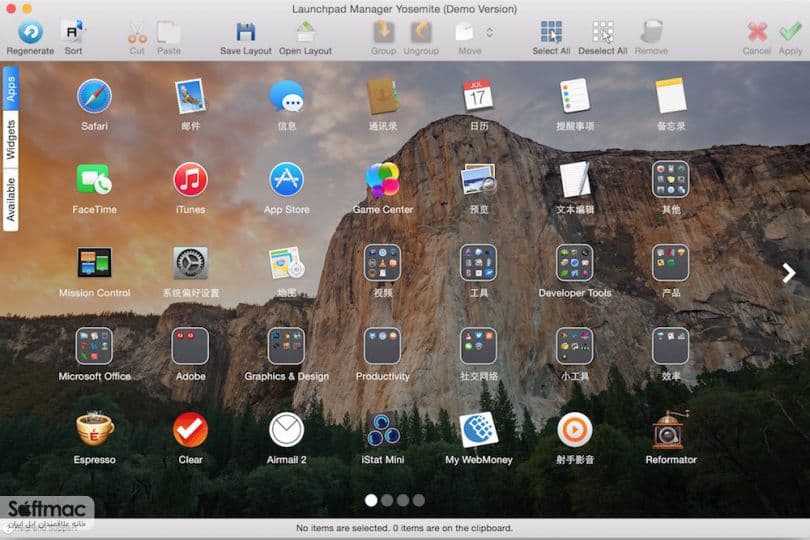
Task: Click the first page indicator dot
Action: coord(371,500)
